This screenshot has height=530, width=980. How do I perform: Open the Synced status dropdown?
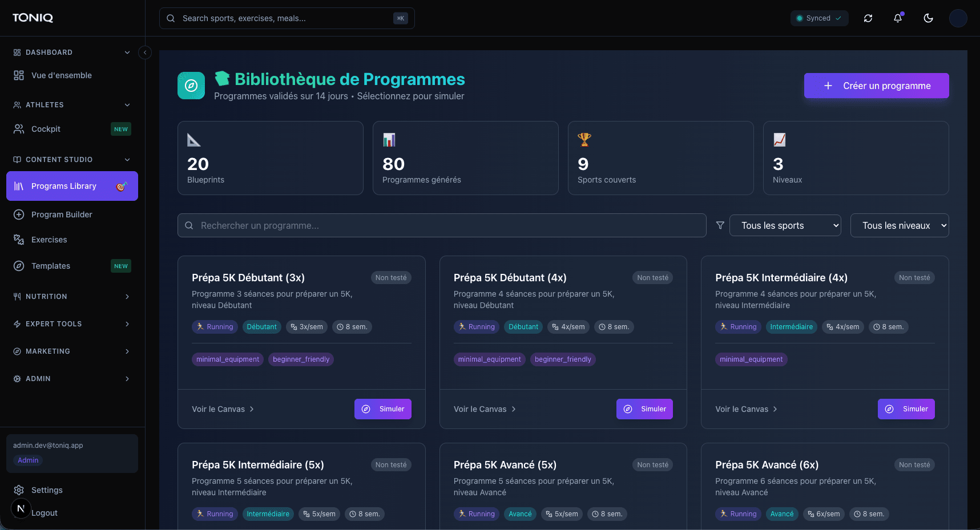pyautogui.click(x=819, y=18)
